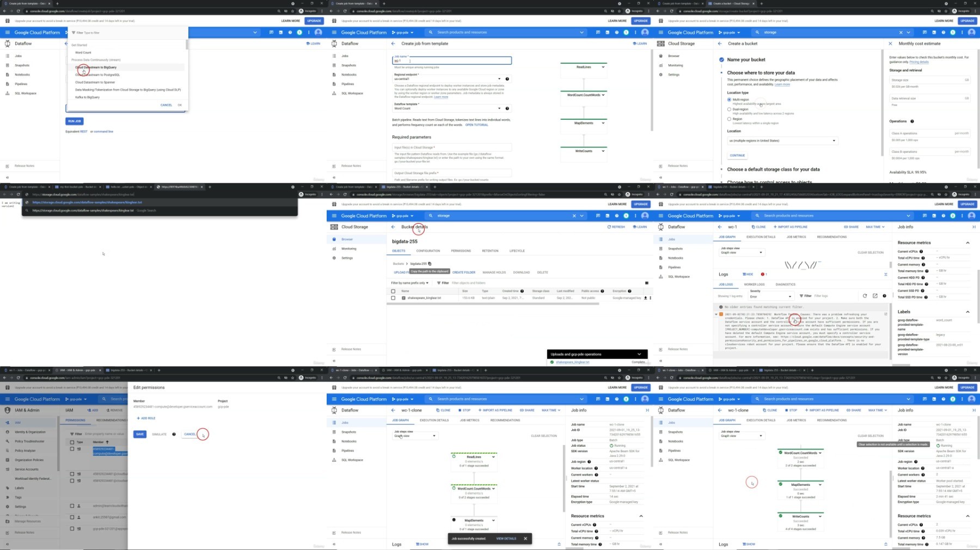
Task: Click the red error count in wc-1 Logs header
Action: pos(763,274)
